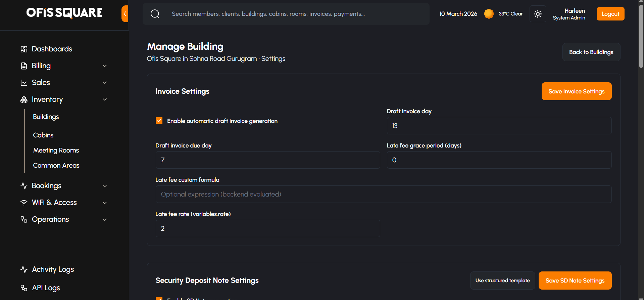Toggle the light/dark theme sun icon
The width and height of the screenshot is (644, 300).
click(538, 14)
